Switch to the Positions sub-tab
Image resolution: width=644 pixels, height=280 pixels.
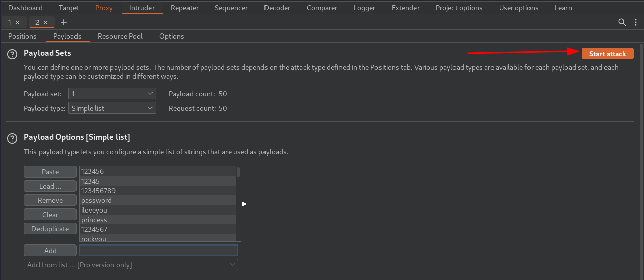22,36
